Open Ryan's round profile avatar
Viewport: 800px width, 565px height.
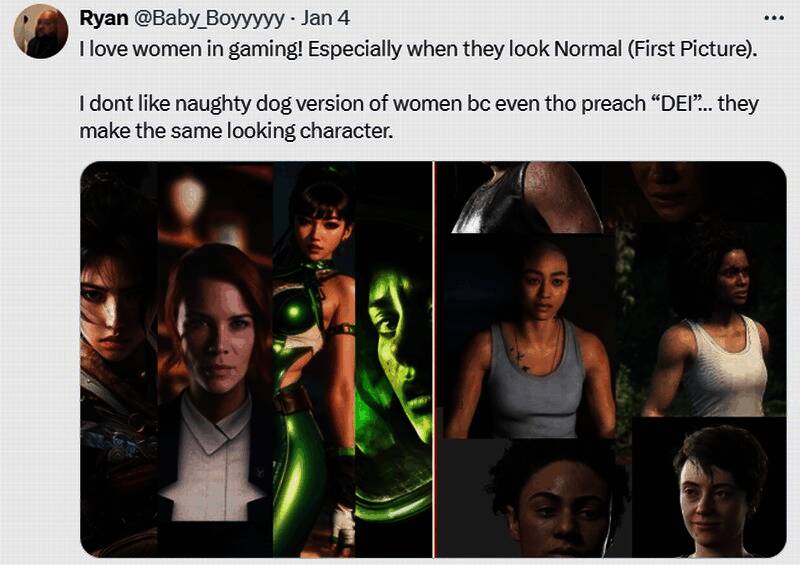click(41, 32)
